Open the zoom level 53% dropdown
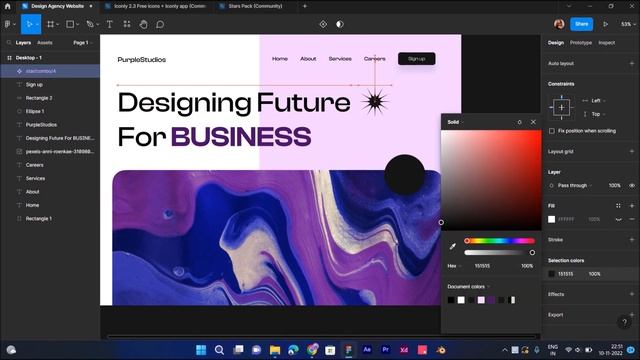This screenshot has height=360, width=640. 629,24
